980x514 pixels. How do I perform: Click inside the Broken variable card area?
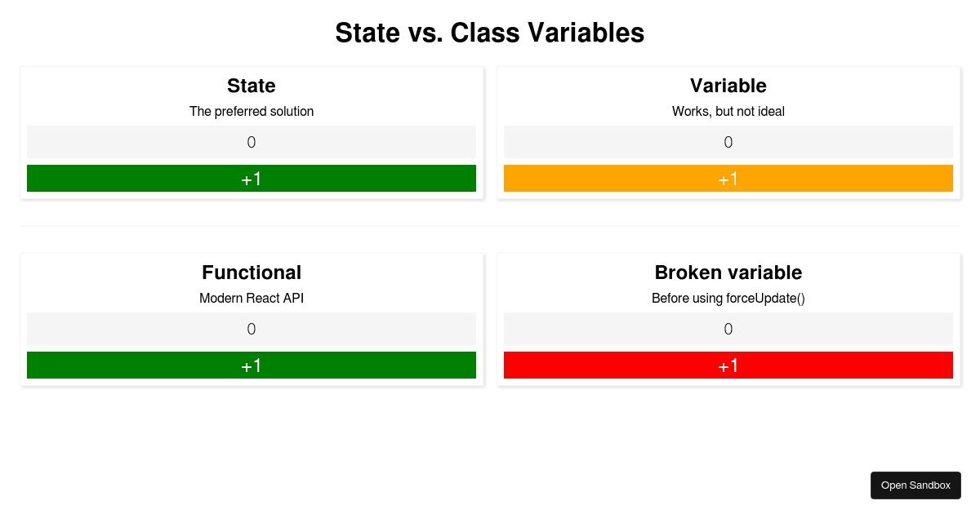pos(728,318)
